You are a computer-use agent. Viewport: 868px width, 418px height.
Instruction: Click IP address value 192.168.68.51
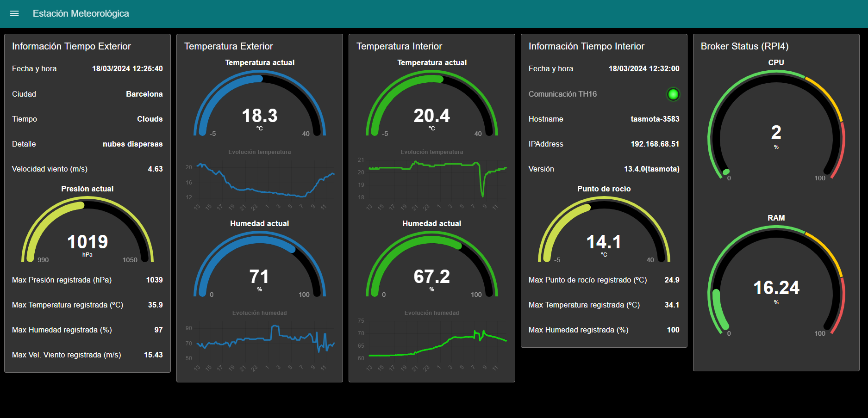point(655,144)
